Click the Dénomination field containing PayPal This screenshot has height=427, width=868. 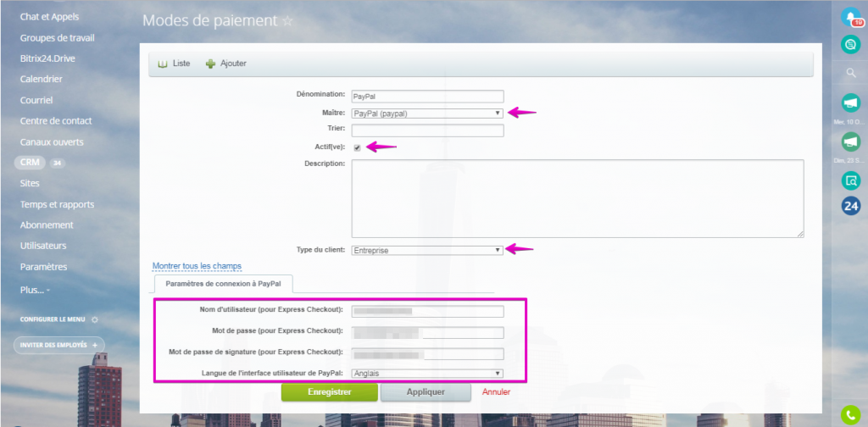[427, 97]
